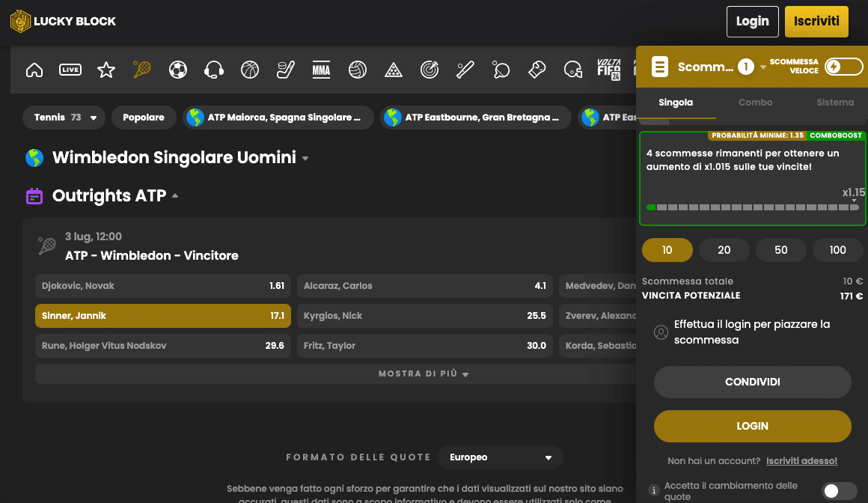The width and height of the screenshot is (868, 503).
Task: Enable Scommessa Veloce quick bet switch
Action: pos(843,67)
